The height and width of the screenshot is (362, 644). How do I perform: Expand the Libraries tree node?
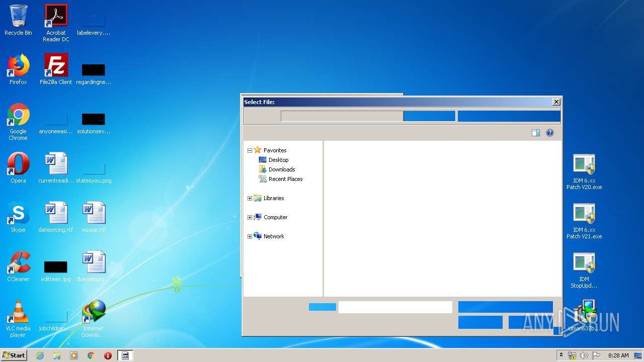[250, 198]
